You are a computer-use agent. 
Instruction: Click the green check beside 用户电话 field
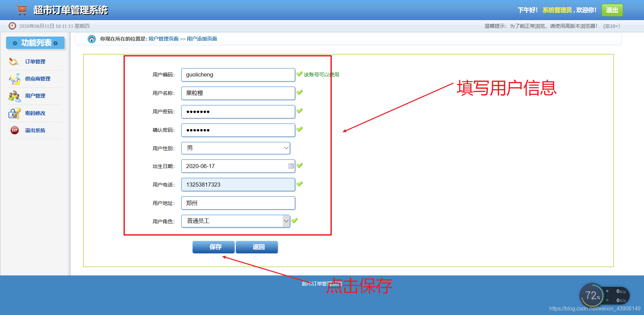[x=300, y=184]
